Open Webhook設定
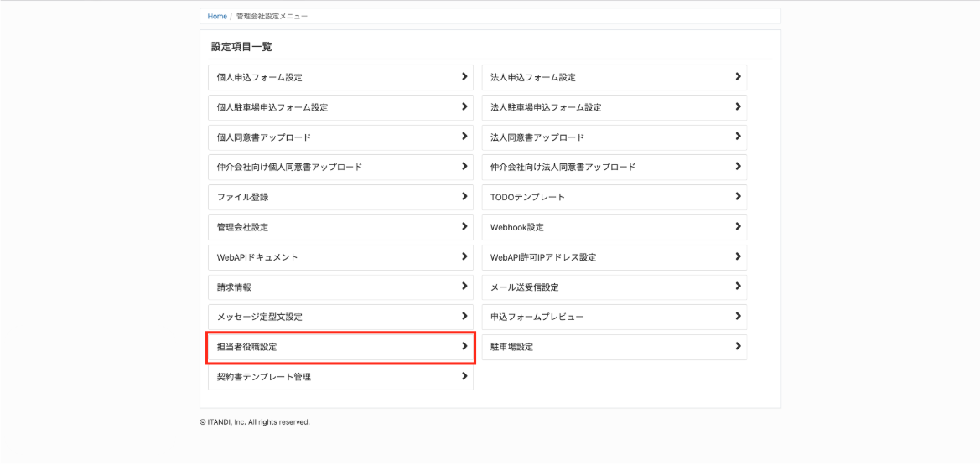980x475 pixels. (614, 227)
